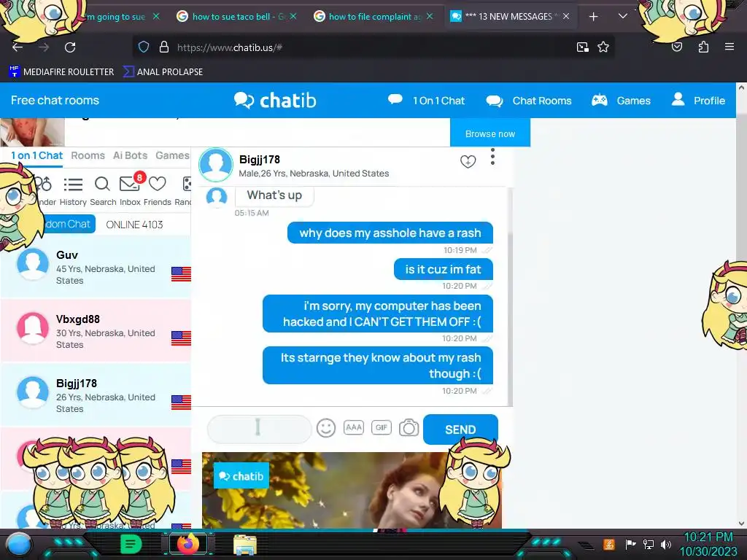Open three-dot chat options menu
This screenshot has height=560, width=747.
(492, 157)
